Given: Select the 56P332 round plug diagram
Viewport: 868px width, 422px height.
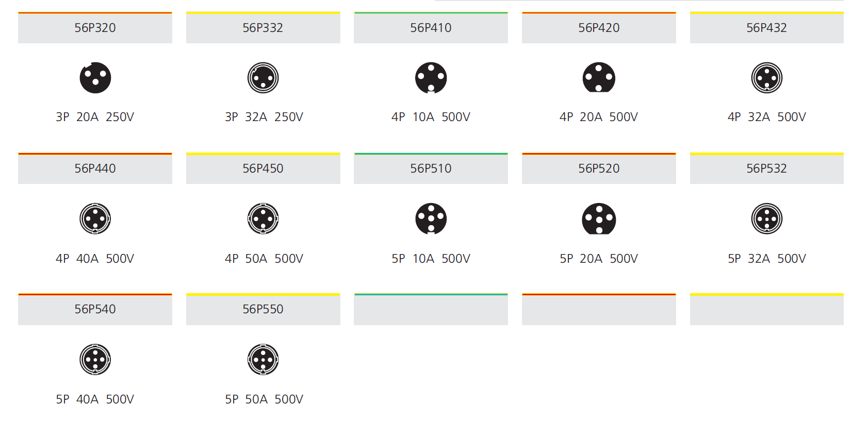Looking at the screenshot, I should coord(263,78).
